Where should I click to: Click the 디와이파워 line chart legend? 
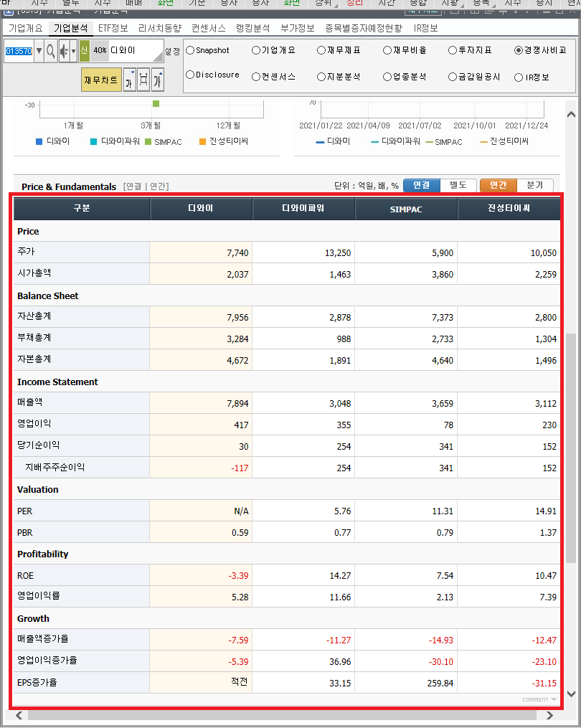click(x=396, y=141)
